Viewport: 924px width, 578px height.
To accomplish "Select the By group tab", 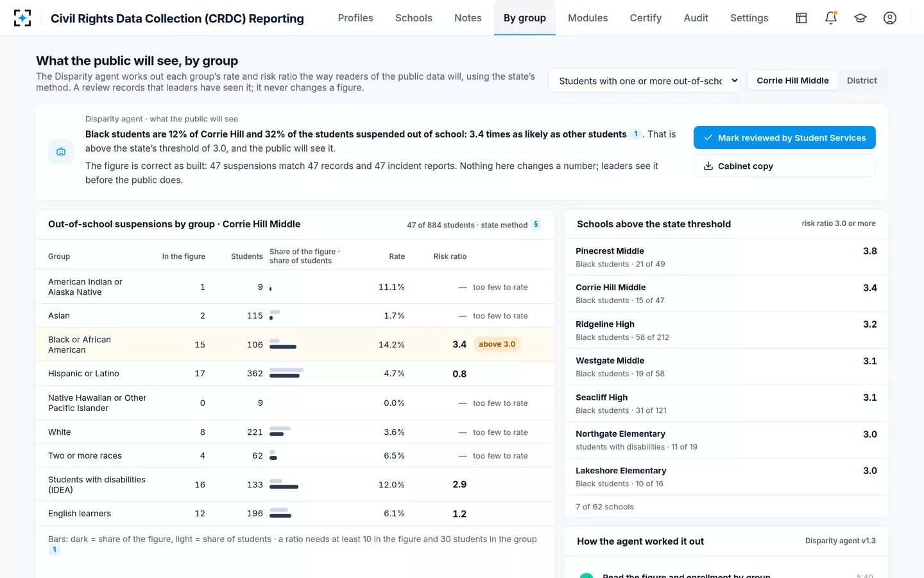I will tap(525, 18).
